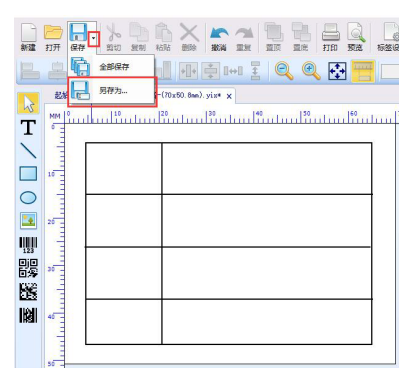Select the Text (T) tool

(x=28, y=127)
